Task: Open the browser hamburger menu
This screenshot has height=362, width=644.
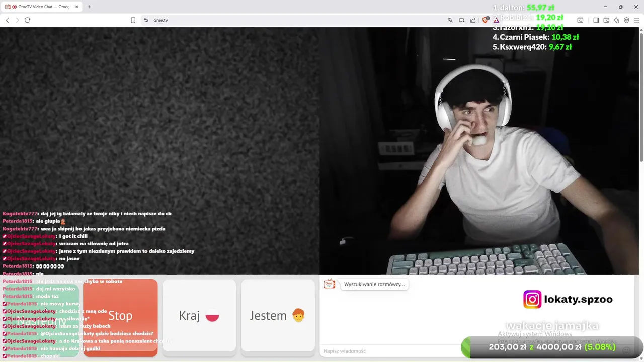Action: click(636, 20)
